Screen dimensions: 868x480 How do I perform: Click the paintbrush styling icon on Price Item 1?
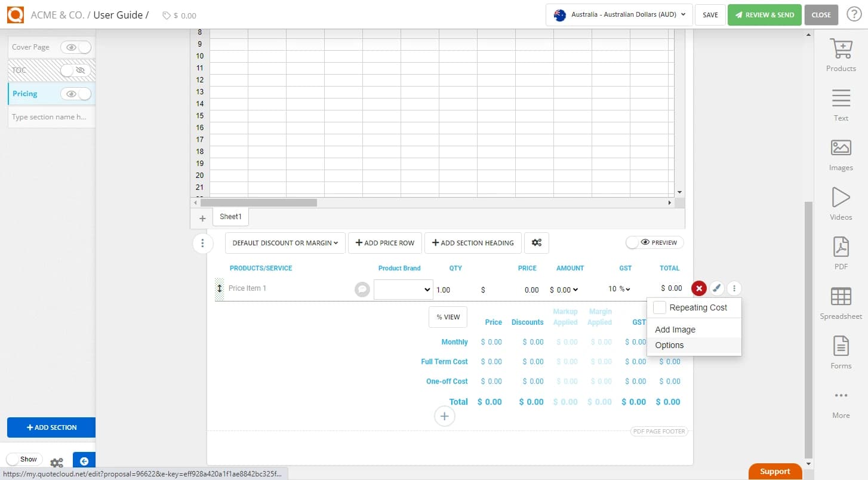[x=717, y=288]
